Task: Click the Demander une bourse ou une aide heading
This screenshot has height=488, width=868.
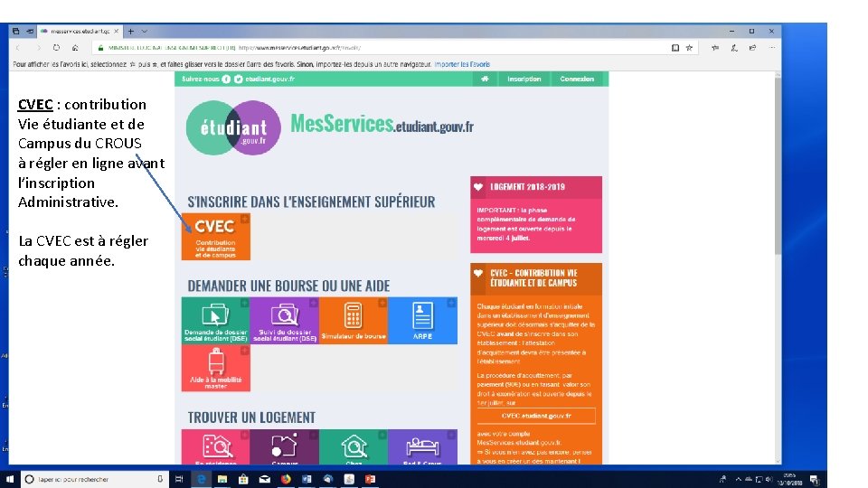Action: click(288, 286)
